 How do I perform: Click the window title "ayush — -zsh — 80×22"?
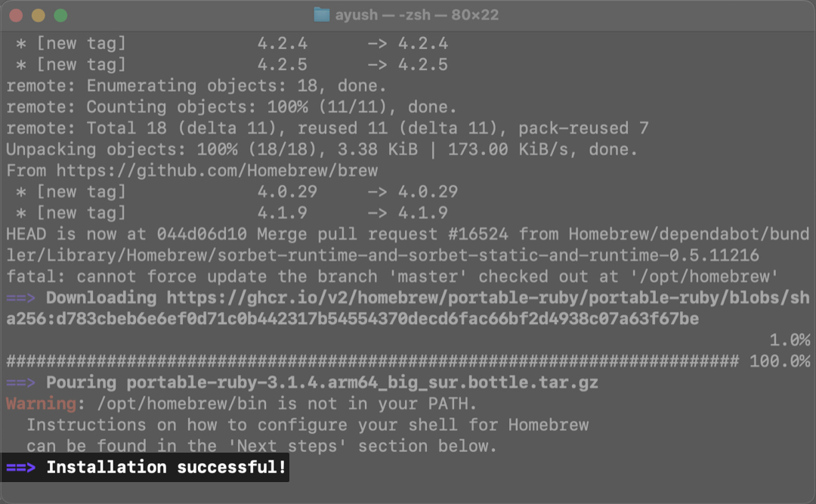[416, 15]
